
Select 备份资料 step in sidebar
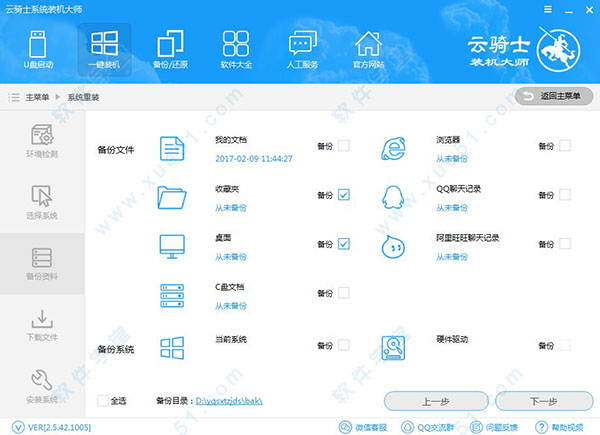42,263
